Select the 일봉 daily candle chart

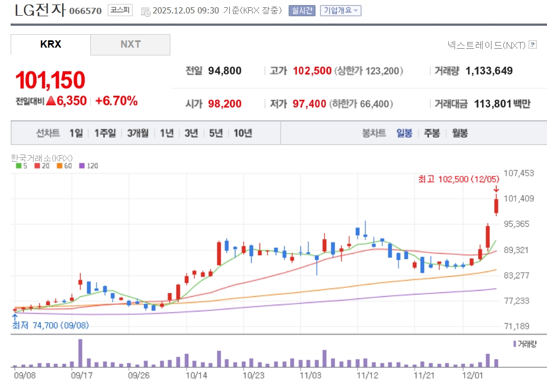tap(404, 133)
